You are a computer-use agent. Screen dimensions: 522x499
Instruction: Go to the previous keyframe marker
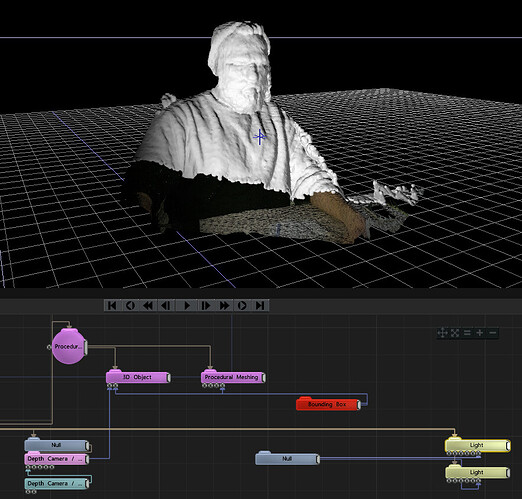pyautogui.click(x=130, y=305)
